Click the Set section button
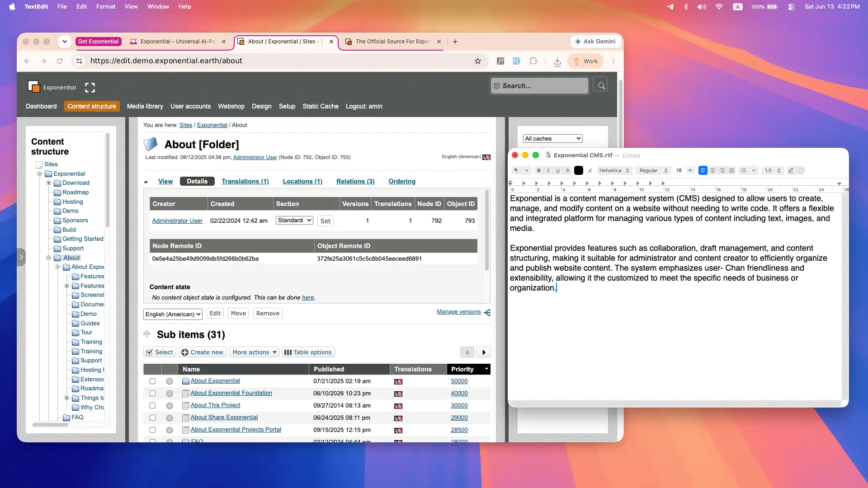868x488 pixels. coord(325,221)
